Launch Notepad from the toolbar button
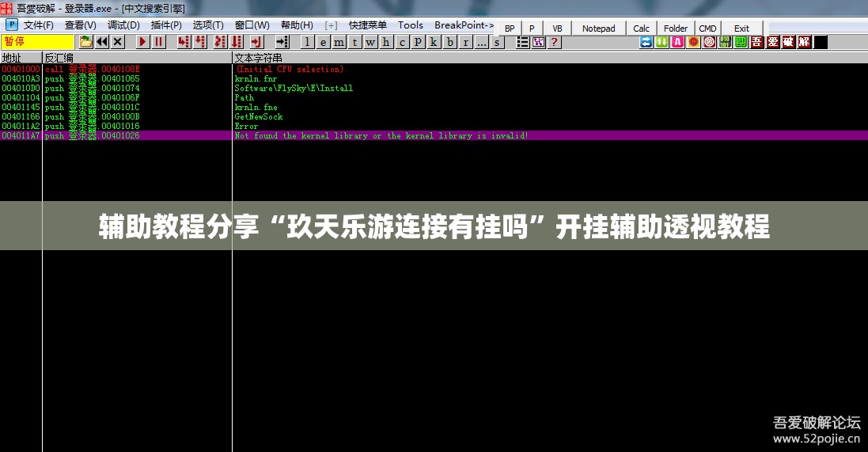This screenshot has width=868, height=452. [598, 28]
